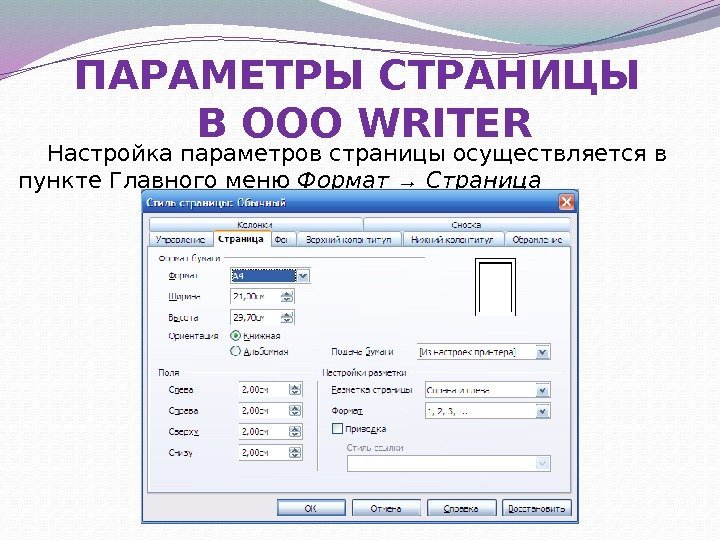Enable the Приводка checkbox
Screen dimensions: 720x540
point(337,429)
